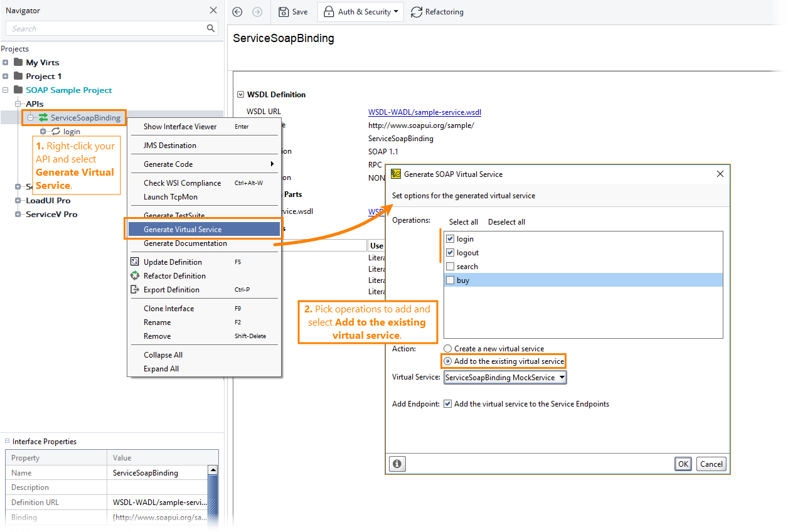Click the Refactor Definition menu icon
Viewport: 788px width, 532px height.
coord(134,275)
